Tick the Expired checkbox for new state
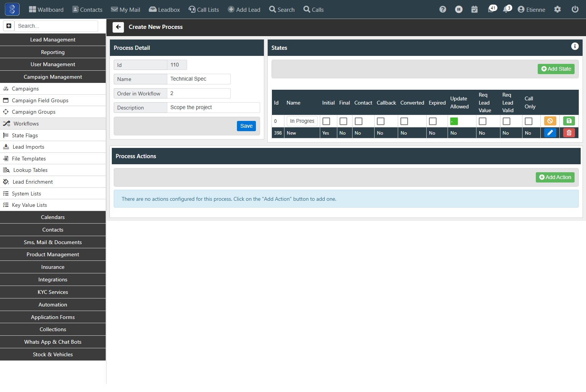The width and height of the screenshot is (586, 392). pos(433,121)
